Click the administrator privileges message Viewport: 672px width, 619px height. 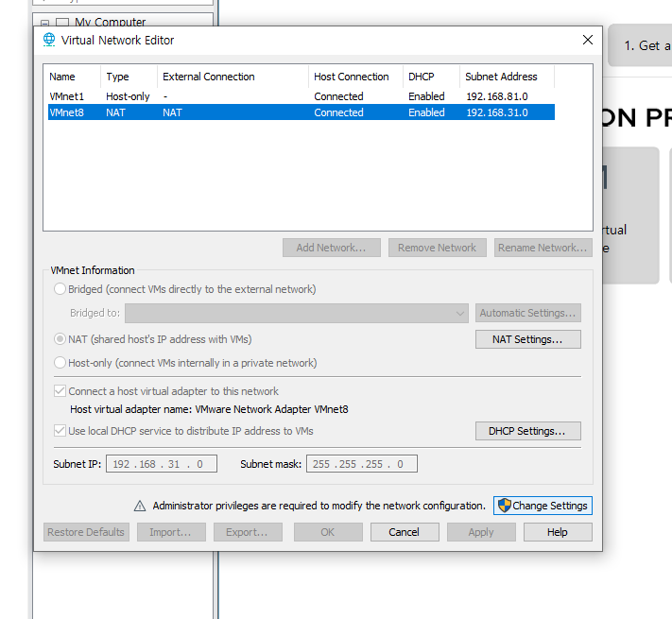click(319, 506)
